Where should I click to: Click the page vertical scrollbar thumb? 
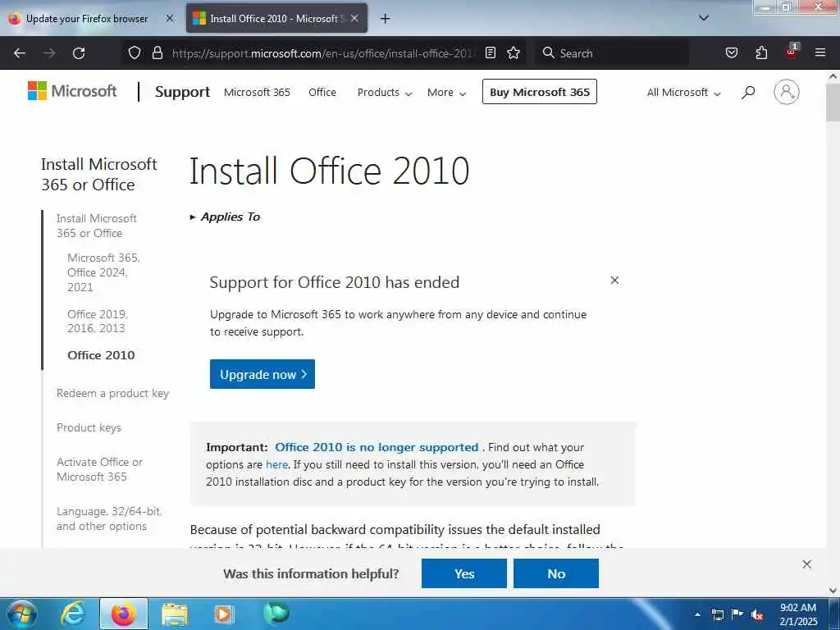[833, 103]
